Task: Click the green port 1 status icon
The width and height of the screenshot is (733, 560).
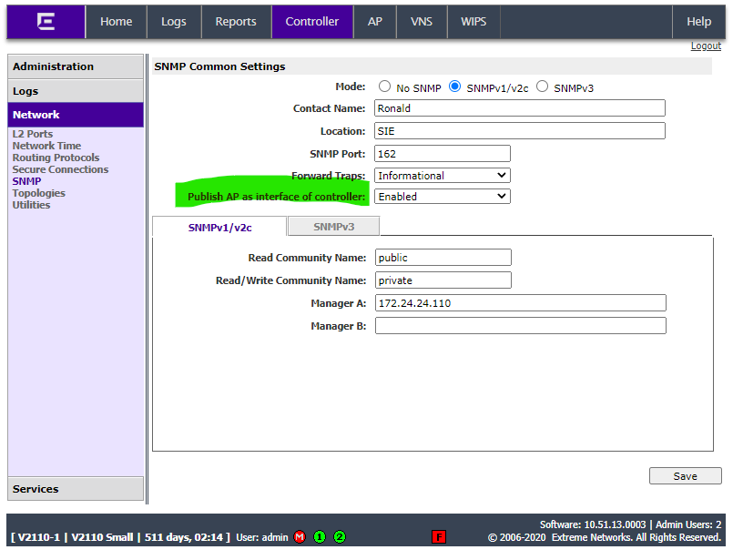Action: pos(320,537)
